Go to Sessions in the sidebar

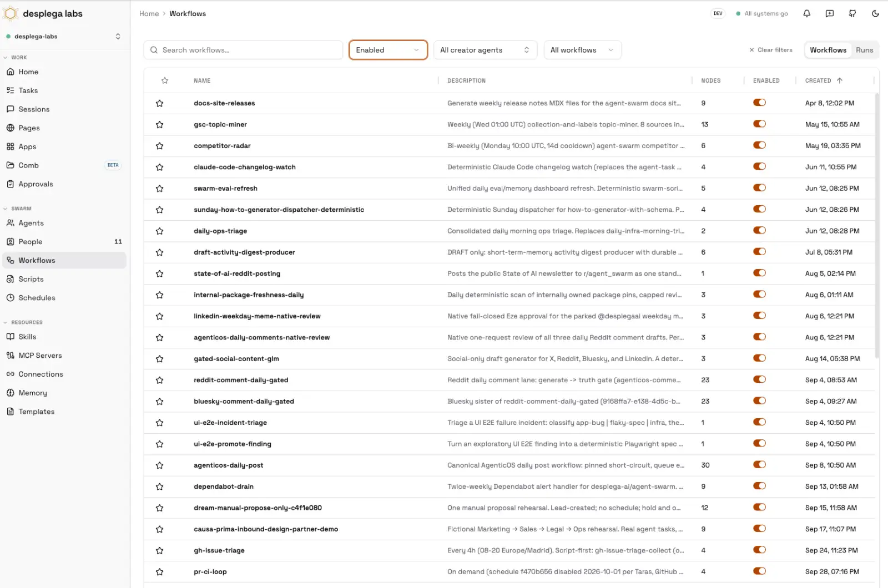pos(65,109)
